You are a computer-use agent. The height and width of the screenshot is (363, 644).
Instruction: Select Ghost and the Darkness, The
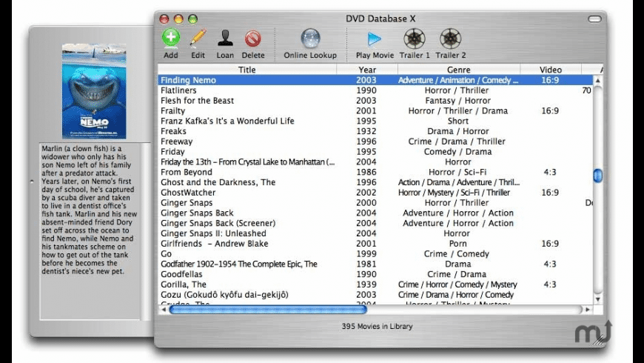(375, 182)
